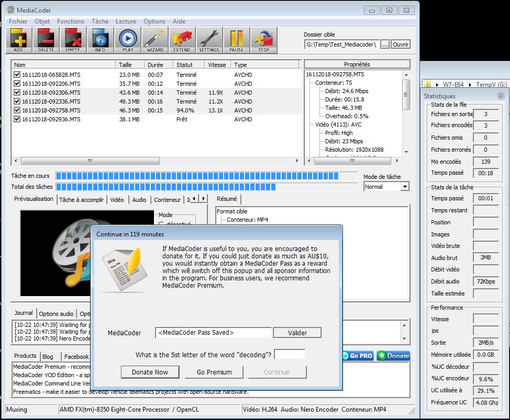Sort file list by Durée column
Image resolution: width=510 pixels, height=420 pixels.
point(159,65)
